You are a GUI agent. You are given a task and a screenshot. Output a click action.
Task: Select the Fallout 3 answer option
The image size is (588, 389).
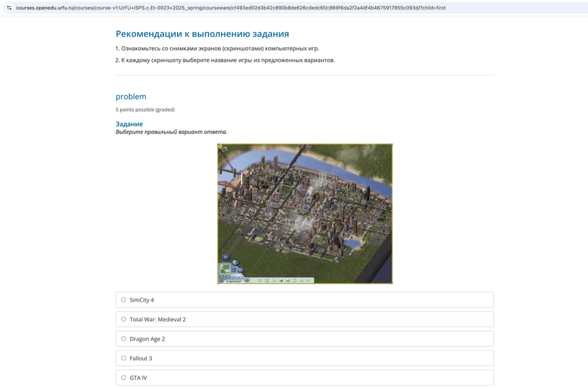pyautogui.click(x=123, y=358)
